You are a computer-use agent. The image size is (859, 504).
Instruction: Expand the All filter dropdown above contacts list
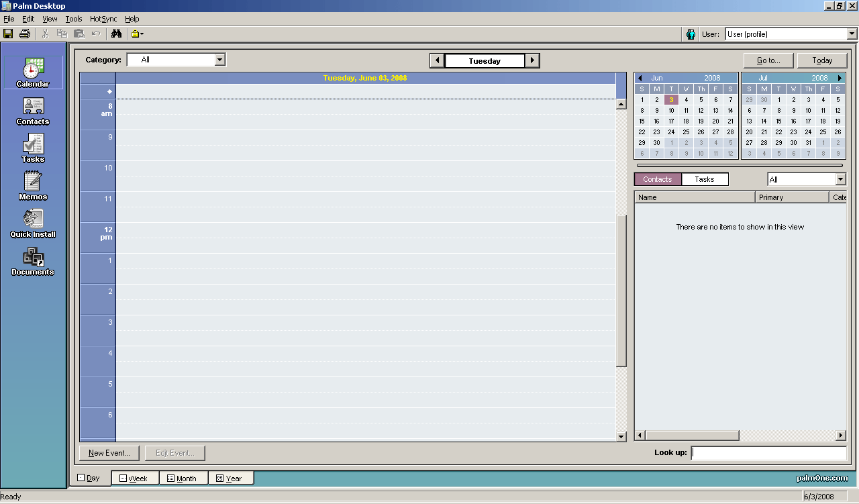pos(840,179)
